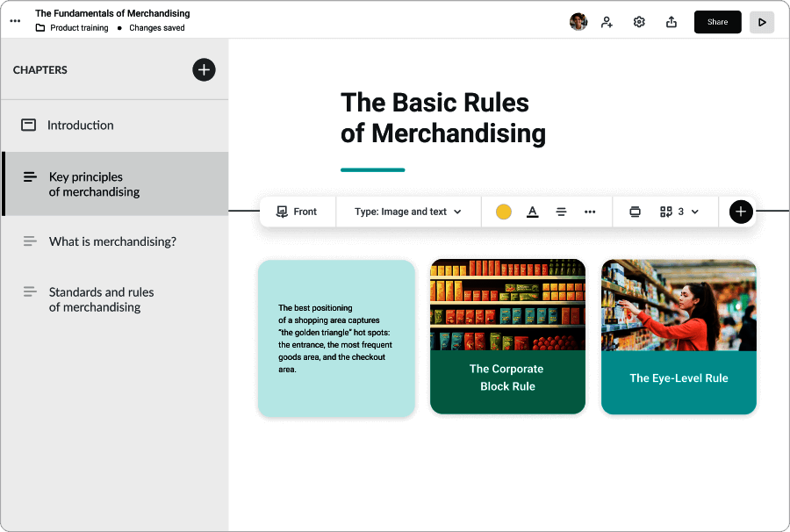Add a new card with plus button
Image resolution: width=790 pixels, height=532 pixels.
click(x=741, y=212)
